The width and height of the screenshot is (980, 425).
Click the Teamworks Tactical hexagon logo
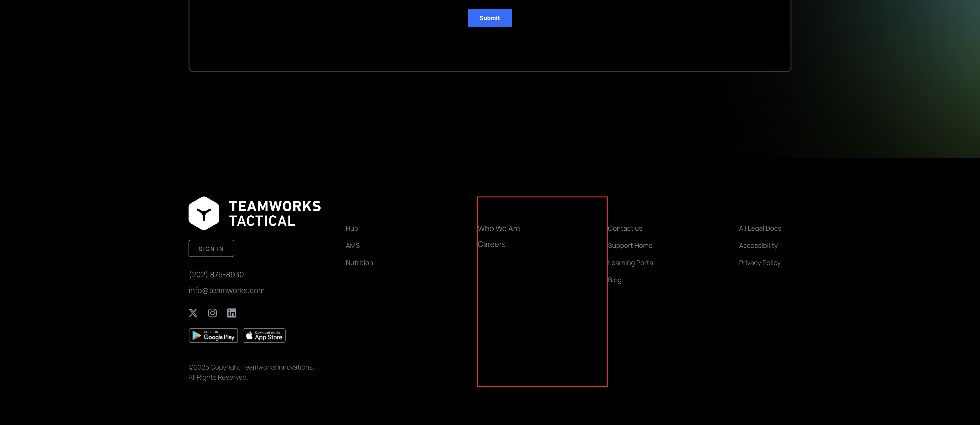coord(204,213)
